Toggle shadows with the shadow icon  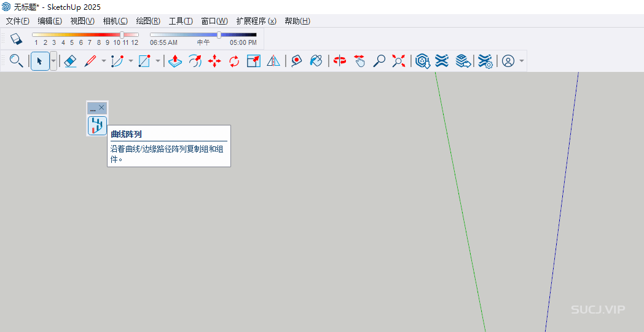[x=15, y=39]
